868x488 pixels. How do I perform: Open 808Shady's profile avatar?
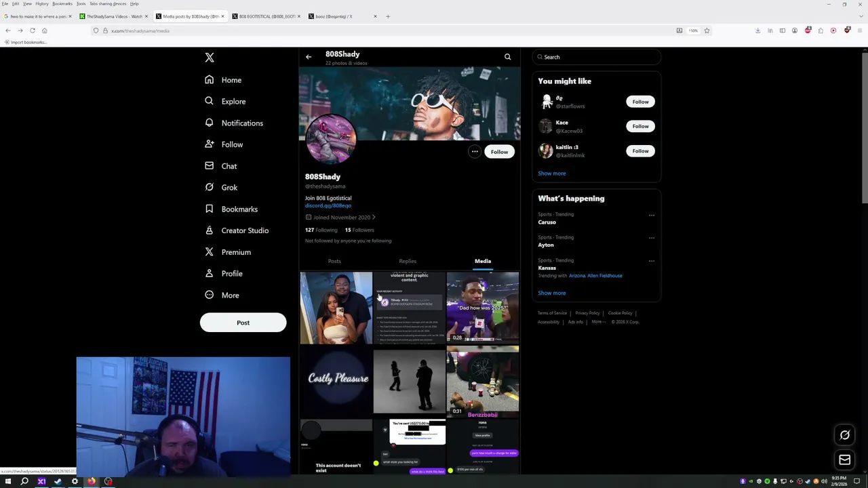click(x=331, y=138)
